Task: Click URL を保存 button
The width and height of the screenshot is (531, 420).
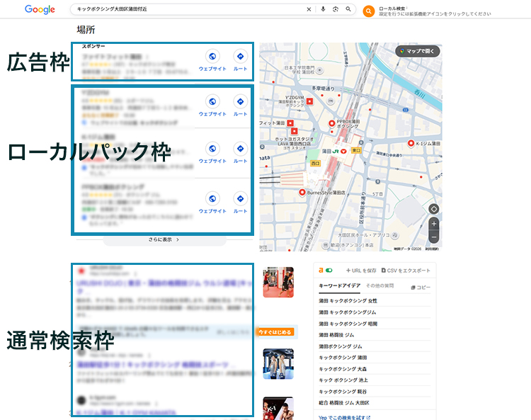Action: point(361,271)
